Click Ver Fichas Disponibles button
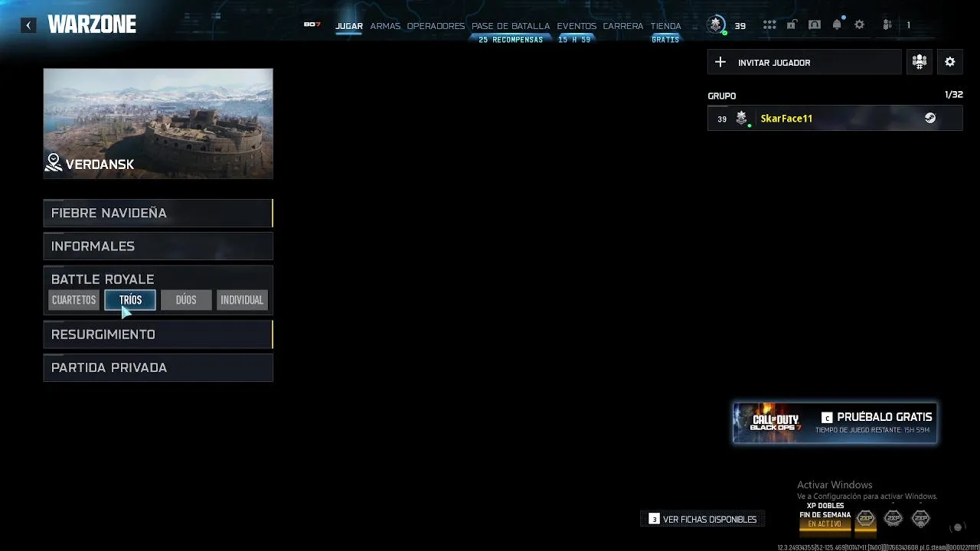The image size is (980, 551). pos(702,519)
